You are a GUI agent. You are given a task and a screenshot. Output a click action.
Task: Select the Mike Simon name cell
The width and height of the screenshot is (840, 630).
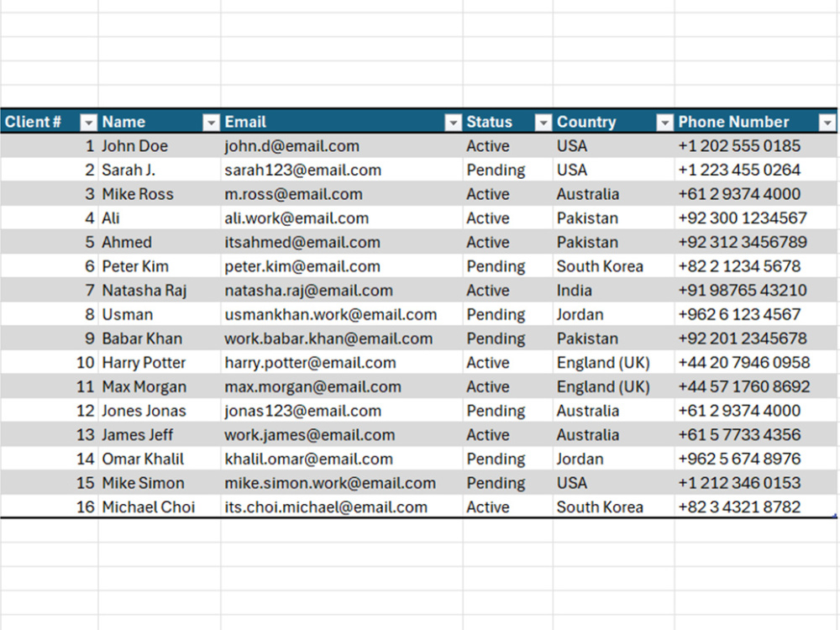click(159, 483)
